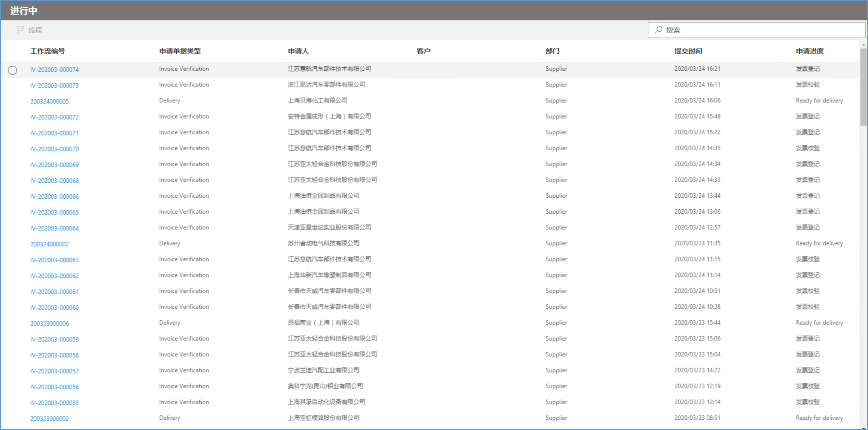868x430 pixels.
Task: Open delivery record 200324000005
Action: tap(49, 101)
